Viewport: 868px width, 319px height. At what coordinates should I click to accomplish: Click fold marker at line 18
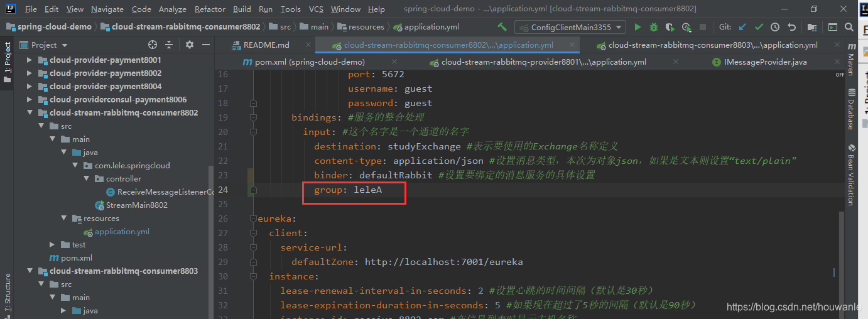253,103
